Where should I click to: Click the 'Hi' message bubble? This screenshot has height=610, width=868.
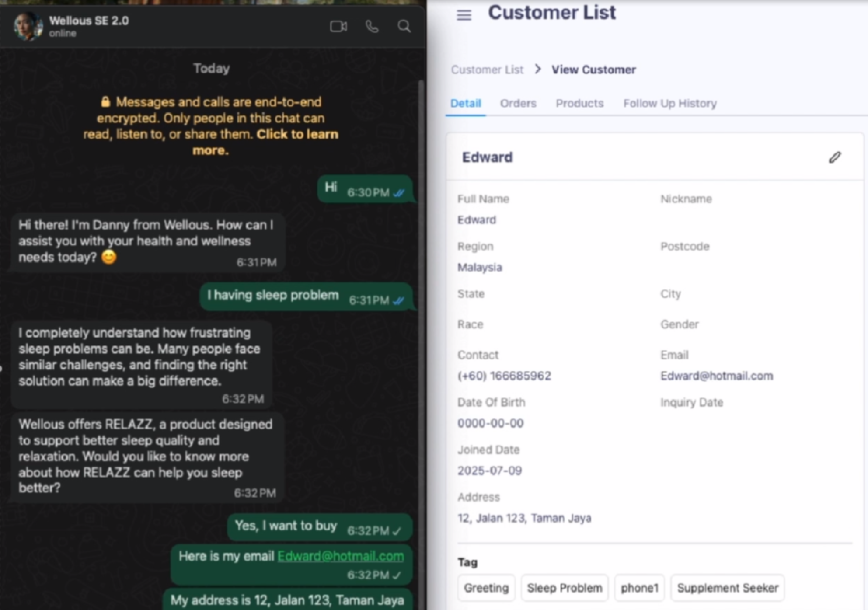point(365,189)
